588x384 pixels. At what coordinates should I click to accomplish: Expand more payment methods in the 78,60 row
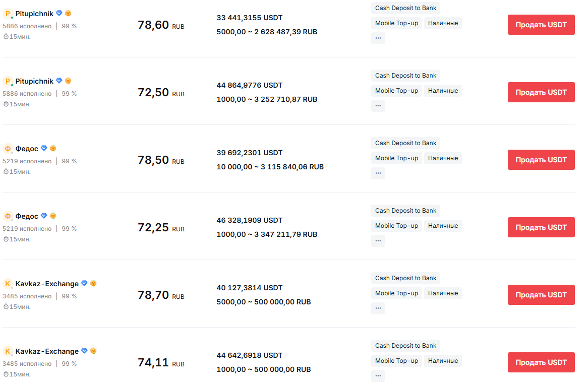click(x=378, y=38)
